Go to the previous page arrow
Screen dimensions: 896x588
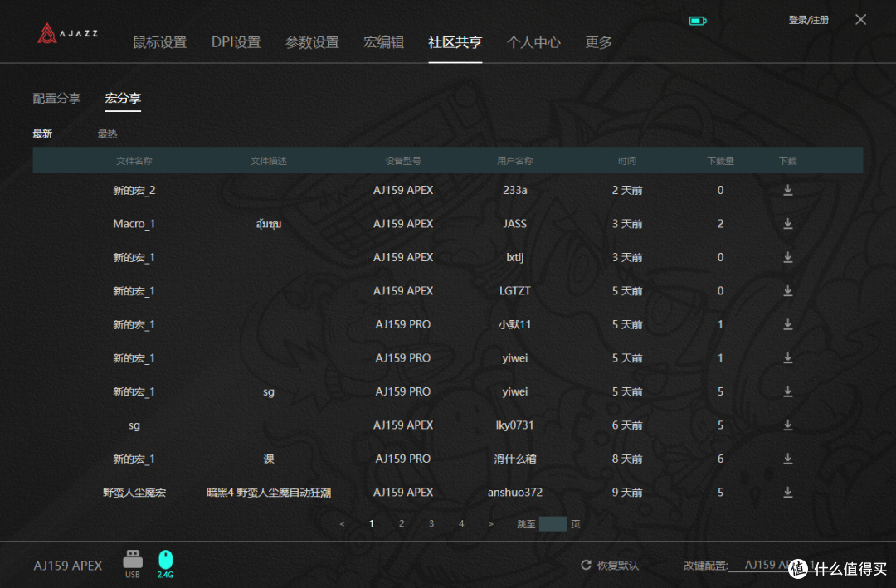click(x=342, y=524)
